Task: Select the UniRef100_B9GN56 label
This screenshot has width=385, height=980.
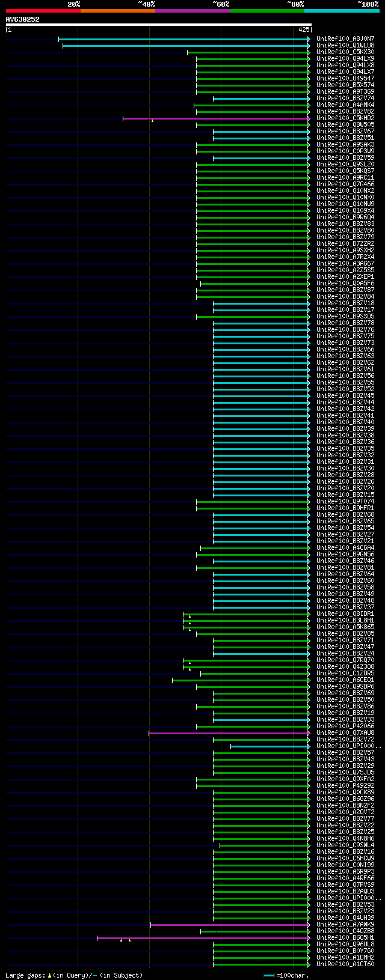Action: click(345, 555)
